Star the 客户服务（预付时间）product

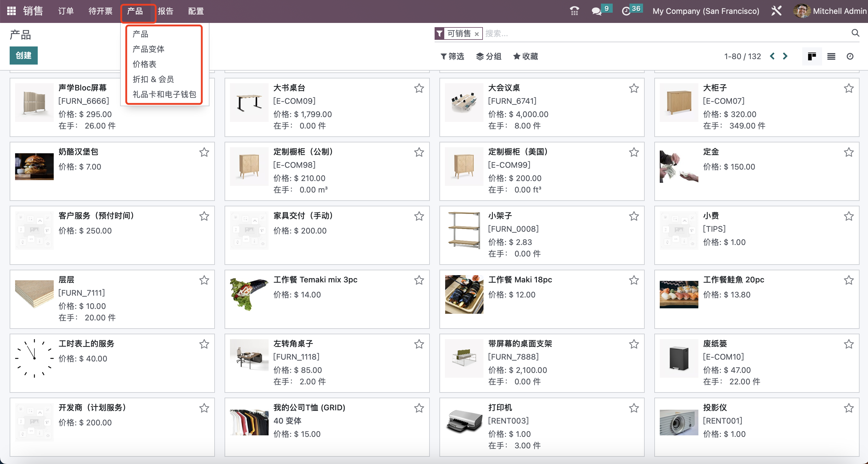pos(204,216)
